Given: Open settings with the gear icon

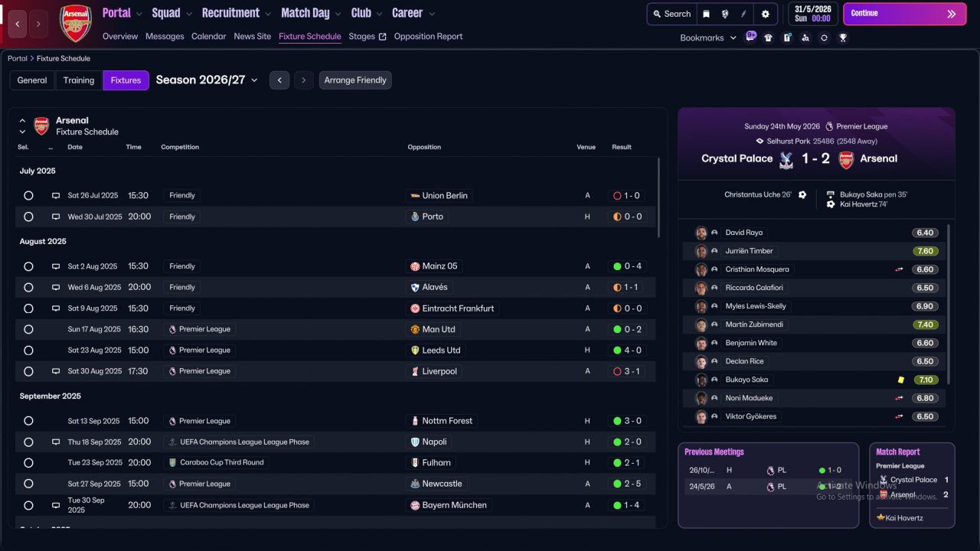Looking at the screenshot, I should tap(766, 14).
